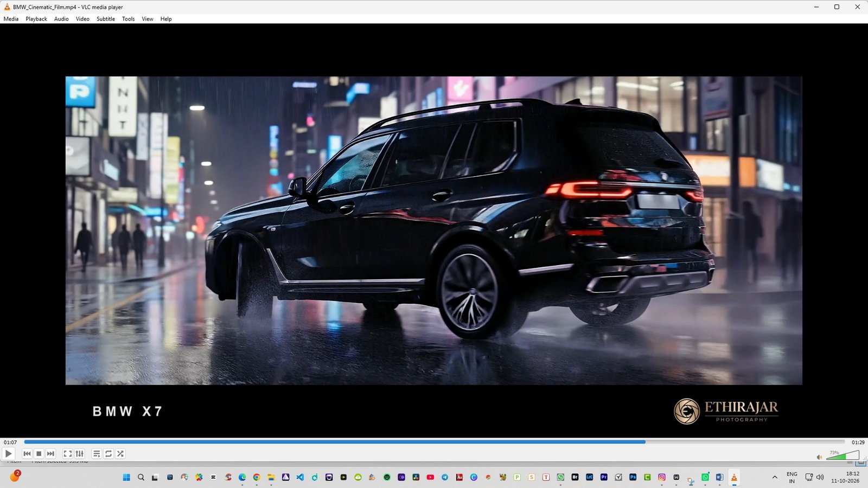868x488 pixels.
Task: Toggle fullscreen video mode
Action: point(68,454)
